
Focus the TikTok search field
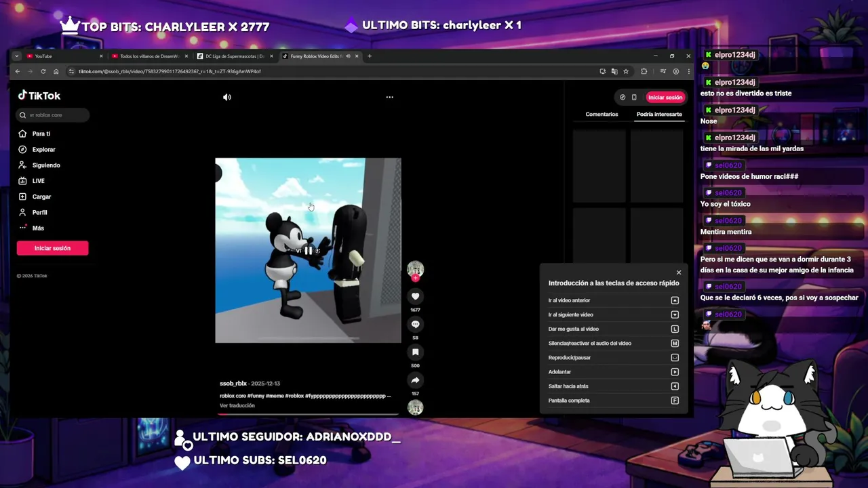[53, 115]
